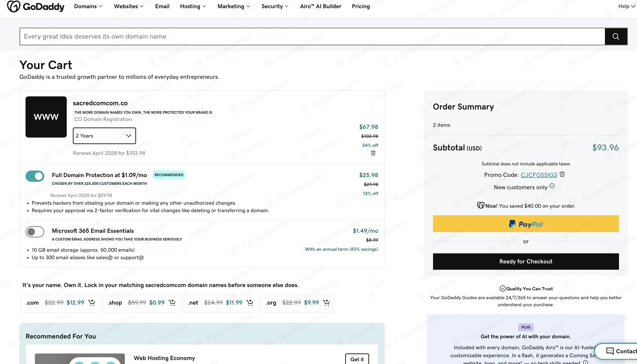Click the $93.96 subtotal amount

605,148
